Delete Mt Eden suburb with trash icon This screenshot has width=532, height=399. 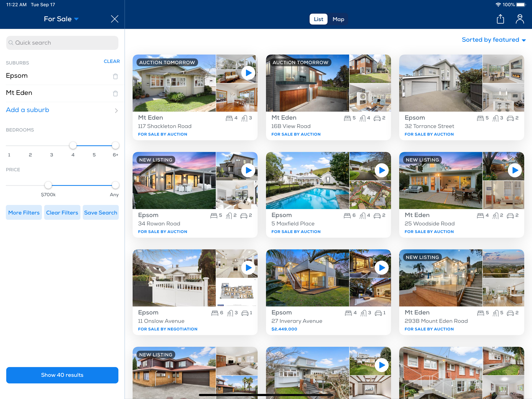115,93
